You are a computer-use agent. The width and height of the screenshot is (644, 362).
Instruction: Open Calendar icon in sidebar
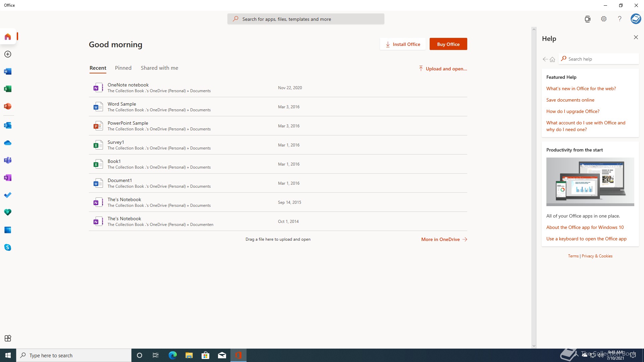[x=8, y=230]
